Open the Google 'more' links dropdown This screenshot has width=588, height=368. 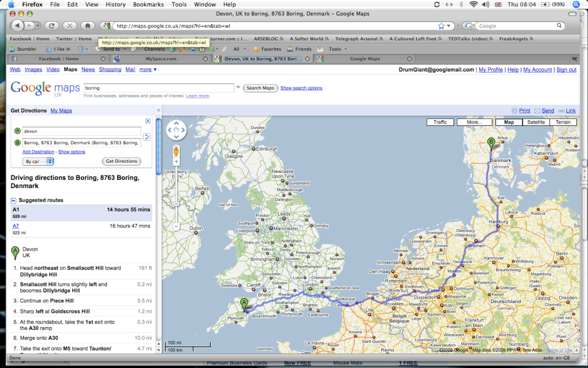[x=148, y=70]
